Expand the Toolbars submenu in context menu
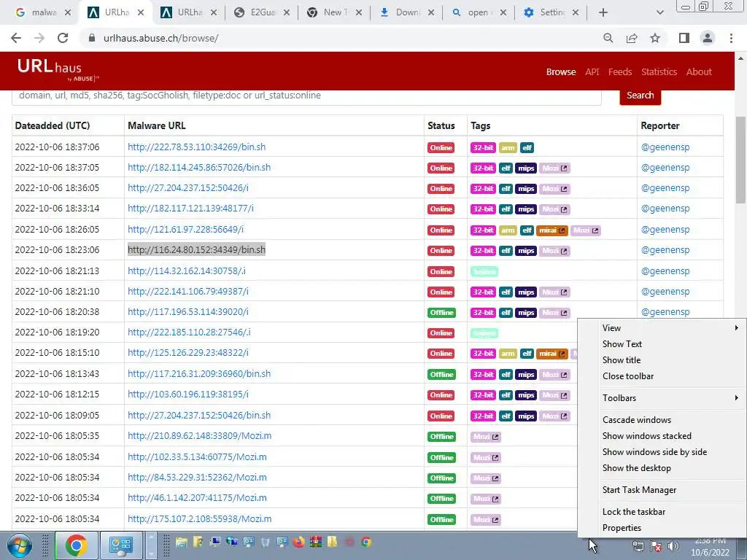The width and height of the screenshot is (747, 560). pyautogui.click(x=662, y=397)
